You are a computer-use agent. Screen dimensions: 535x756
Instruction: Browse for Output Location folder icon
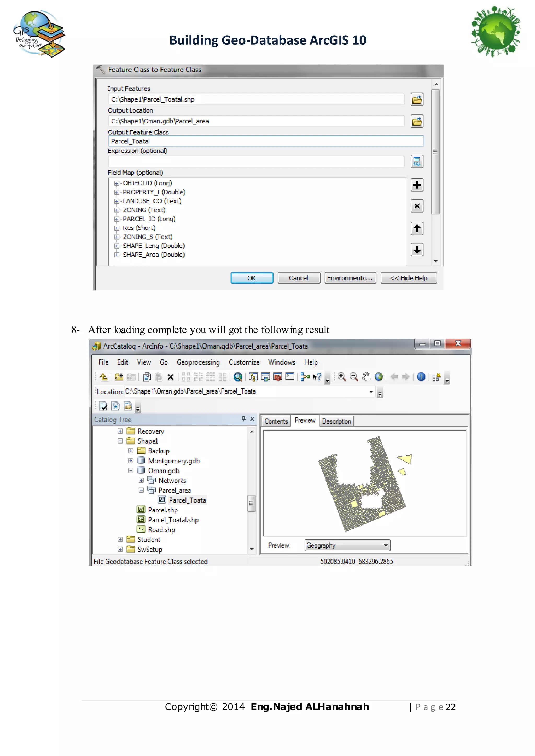pyautogui.click(x=417, y=121)
